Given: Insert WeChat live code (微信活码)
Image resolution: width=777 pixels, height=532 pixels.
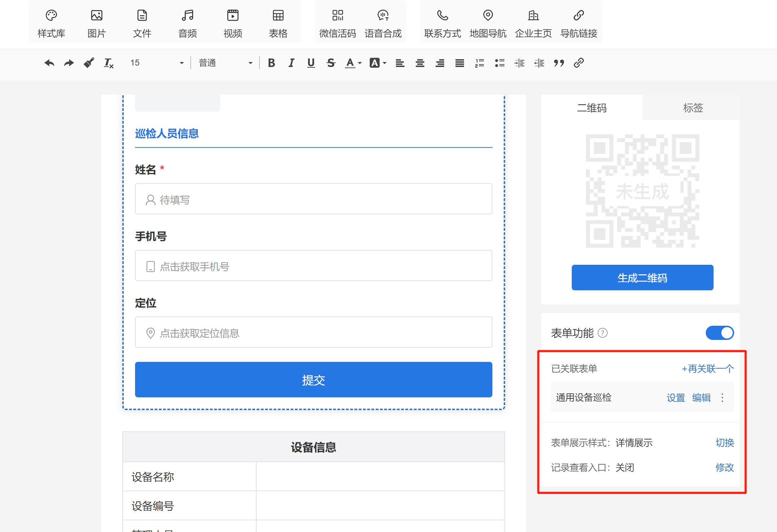Looking at the screenshot, I should [337, 23].
